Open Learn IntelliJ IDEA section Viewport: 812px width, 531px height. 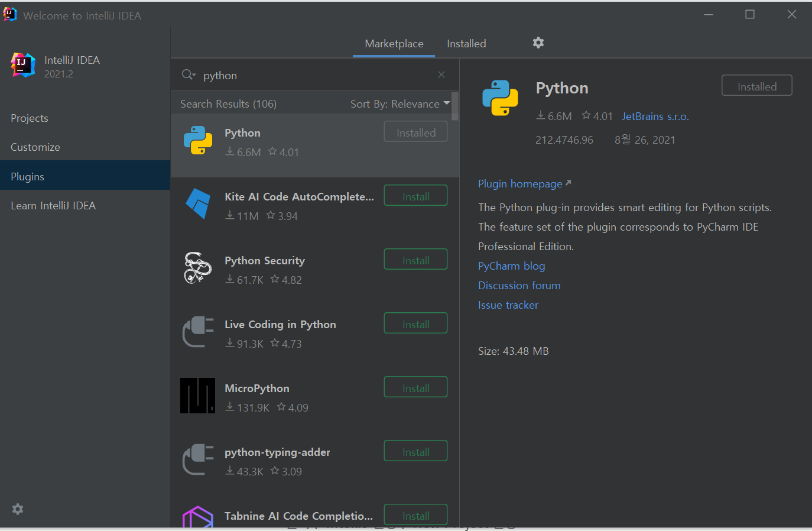click(x=85, y=205)
